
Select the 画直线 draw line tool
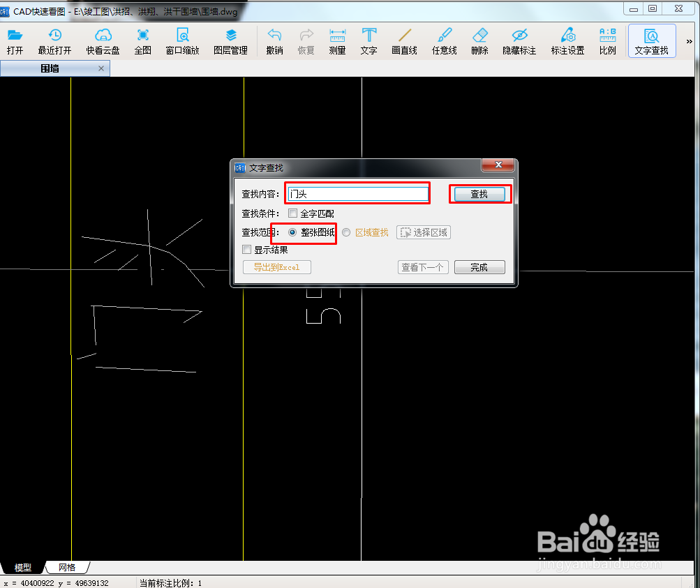(405, 41)
